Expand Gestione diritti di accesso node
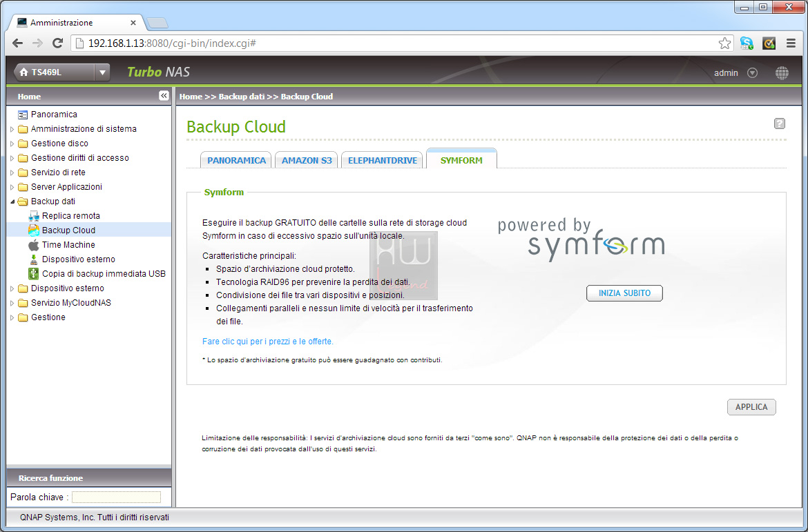This screenshot has width=808, height=532. coord(12,158)
